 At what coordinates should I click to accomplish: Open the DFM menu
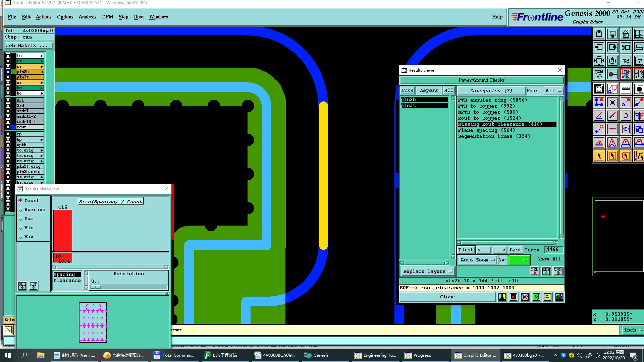point(107,17)
